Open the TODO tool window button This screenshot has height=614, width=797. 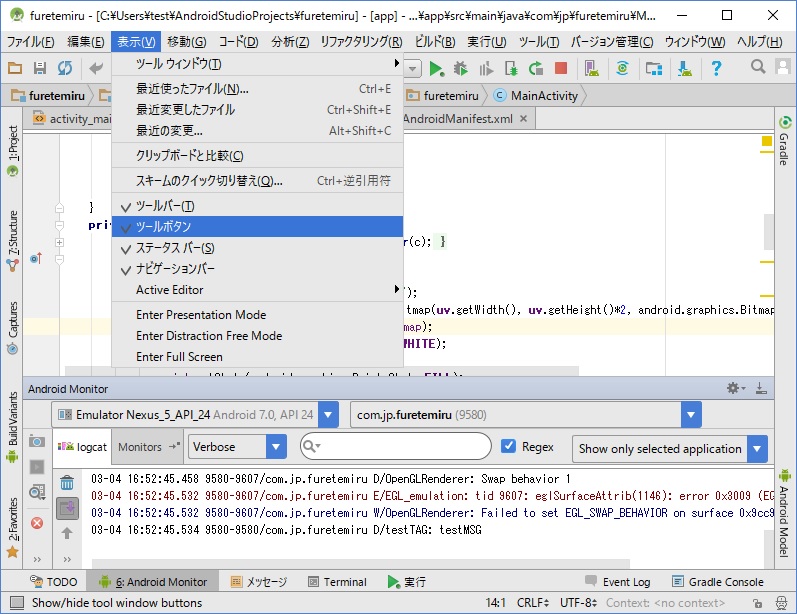click(53, 582)
